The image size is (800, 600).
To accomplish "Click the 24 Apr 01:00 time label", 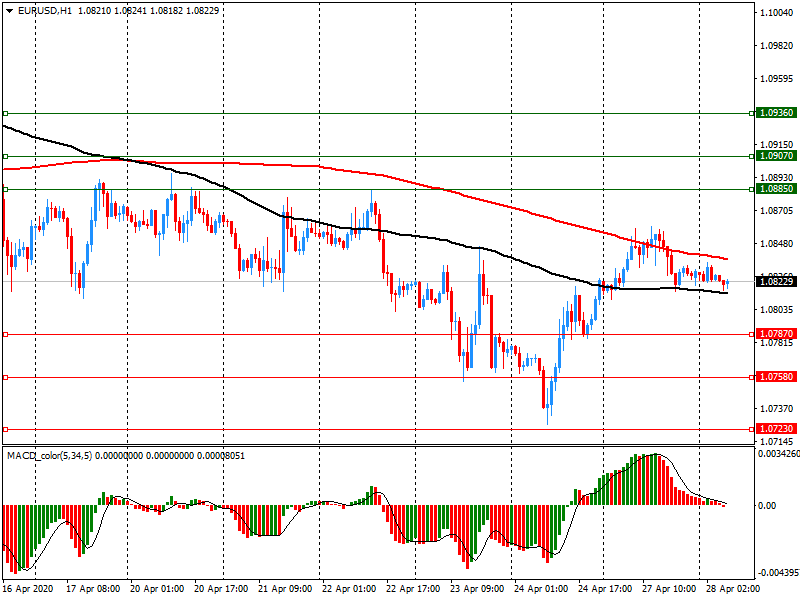I will (541, 588).
